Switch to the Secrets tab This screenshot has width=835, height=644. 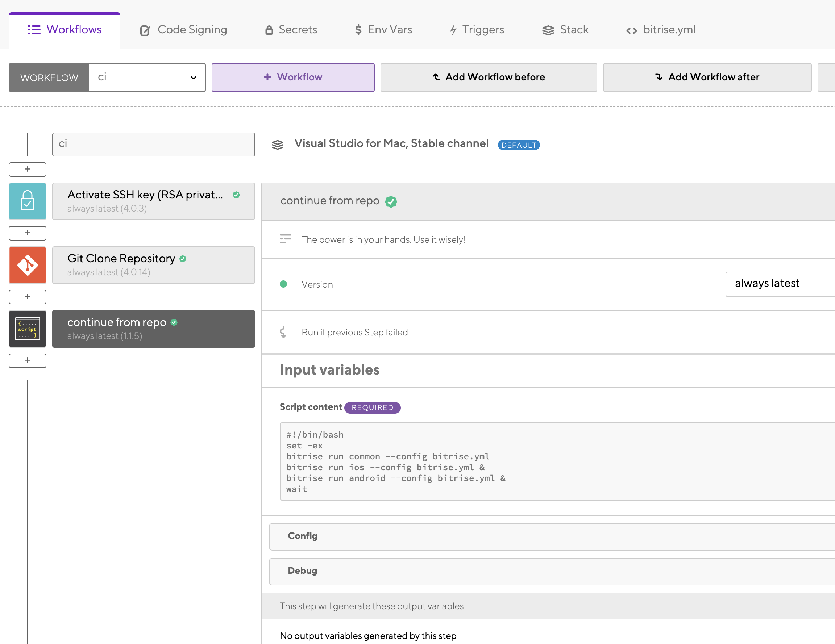click(291, 30)
